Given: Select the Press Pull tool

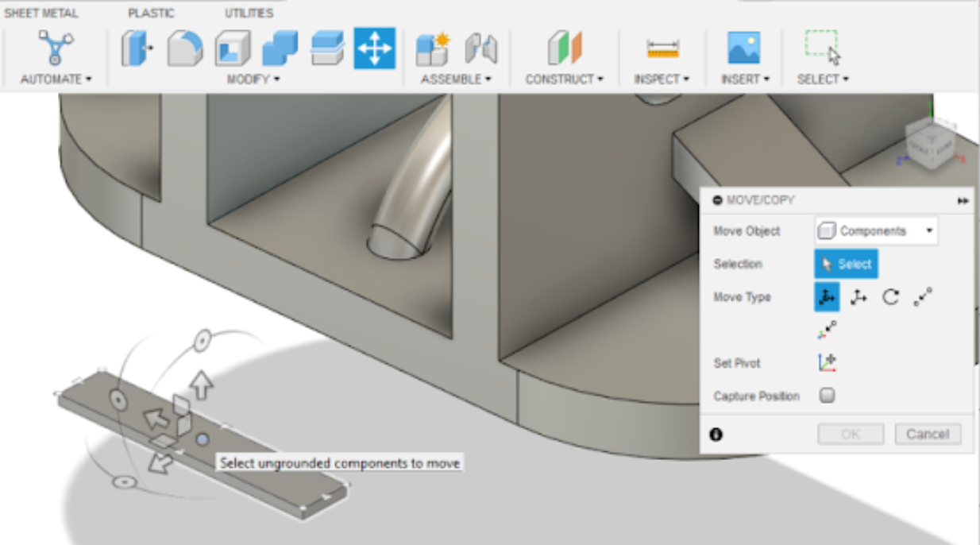Looking at the screenshot, I should click(138, 48).
